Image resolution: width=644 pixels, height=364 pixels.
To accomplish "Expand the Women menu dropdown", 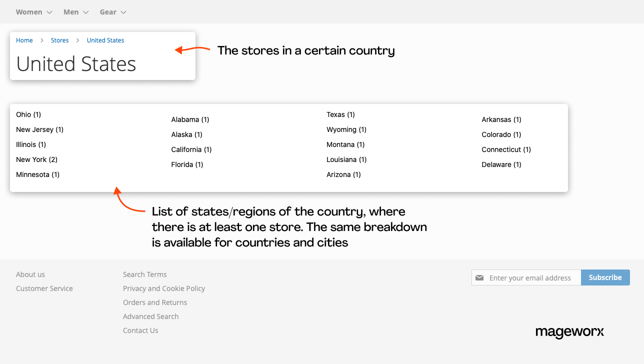I will [34, 12].
